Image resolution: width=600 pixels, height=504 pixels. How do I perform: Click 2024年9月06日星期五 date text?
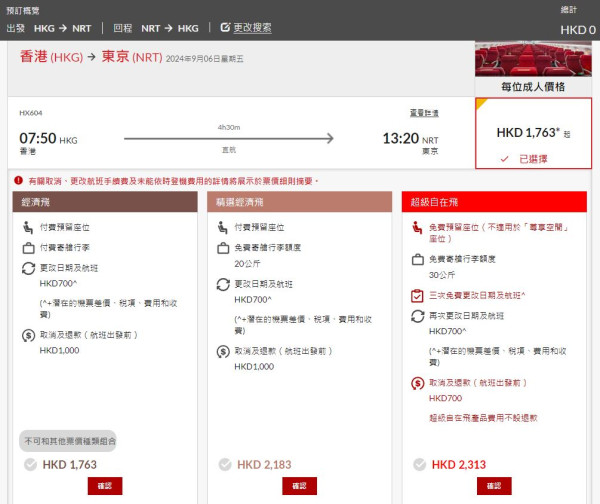[204, 59]
